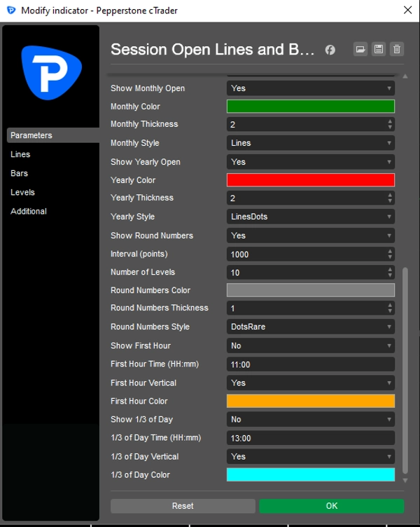Click the load preset folder icon
Viewport: 420px width, 527px height.
pos(360,49)
